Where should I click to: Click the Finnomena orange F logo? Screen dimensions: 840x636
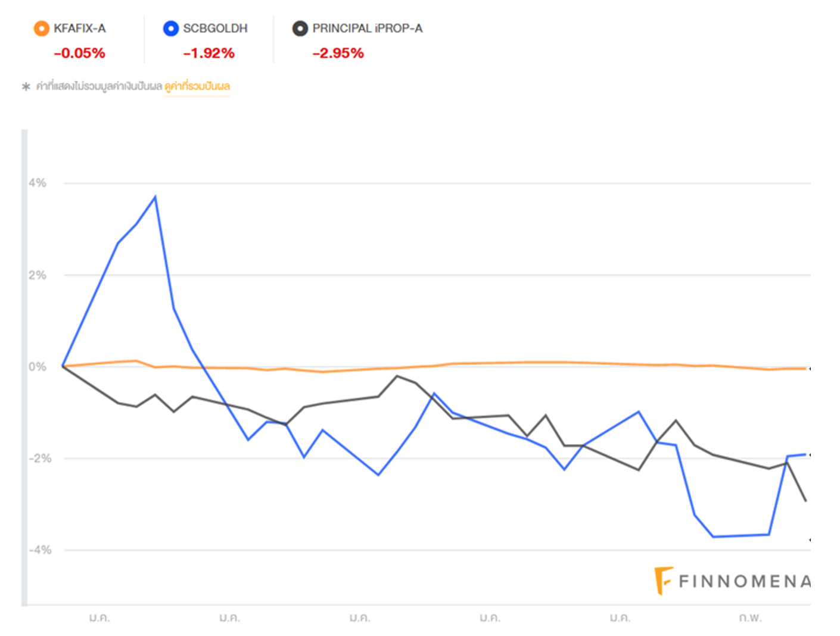pyautogui.click(x=662, y=580)
